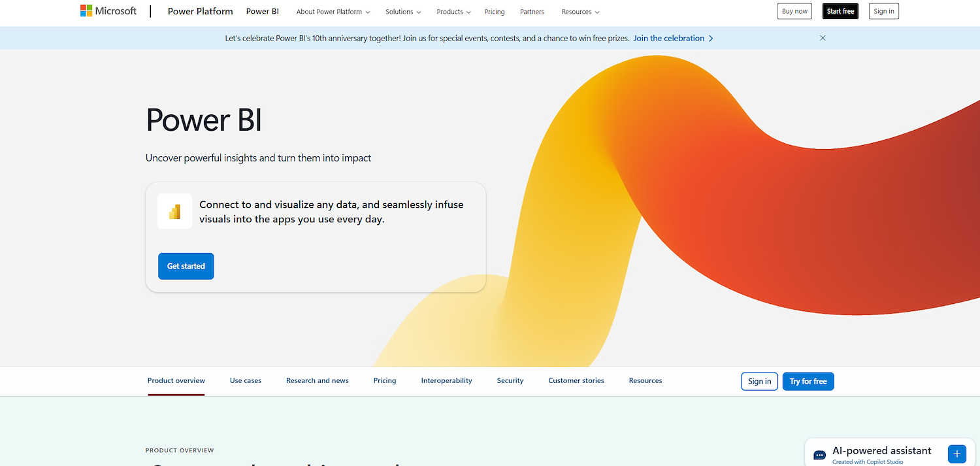Image resolution: width=980 pixels, height=466 pixels.
Task: Click the Power Platform header link
Action: tap(200, 11)
